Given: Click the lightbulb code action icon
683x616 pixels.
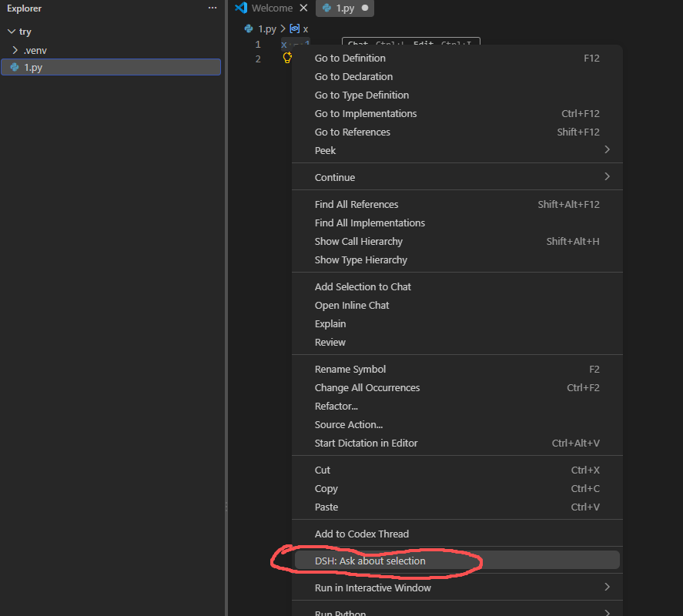Looking at the screenshot, I should pyautogui.click(x=287, y=58).
